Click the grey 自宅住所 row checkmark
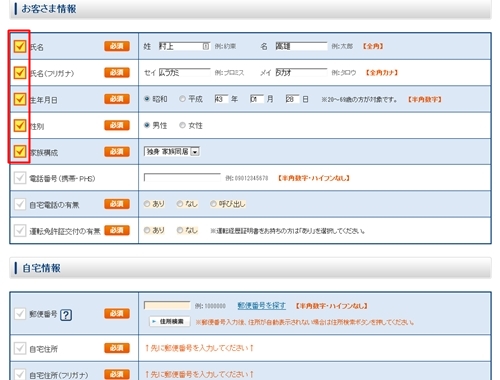The image size is (500, 380). tap(20, 348)
